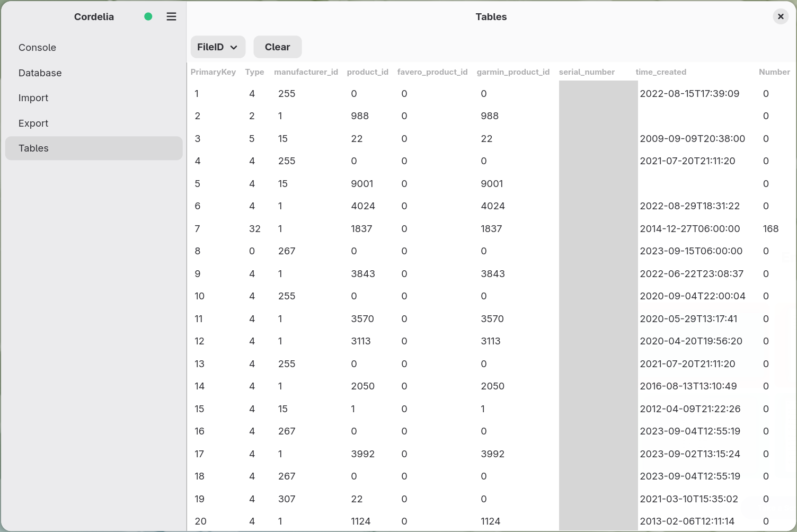Click the product_id column header
This screenshot has width=797, height=532.
[367, 72]
